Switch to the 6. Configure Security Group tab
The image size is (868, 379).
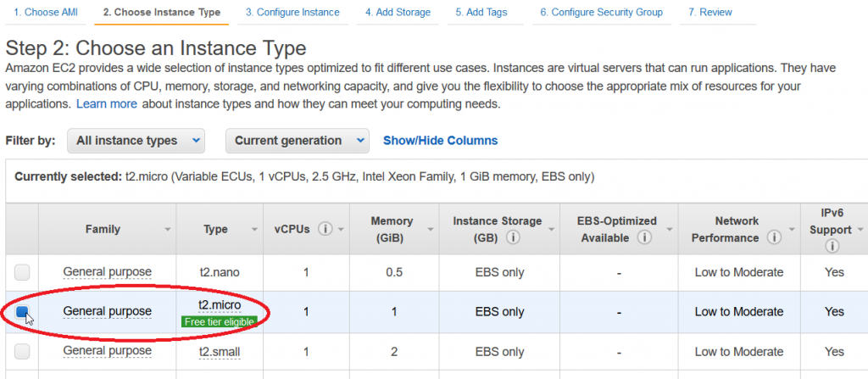pyautogui.click(x=602, y=12)
